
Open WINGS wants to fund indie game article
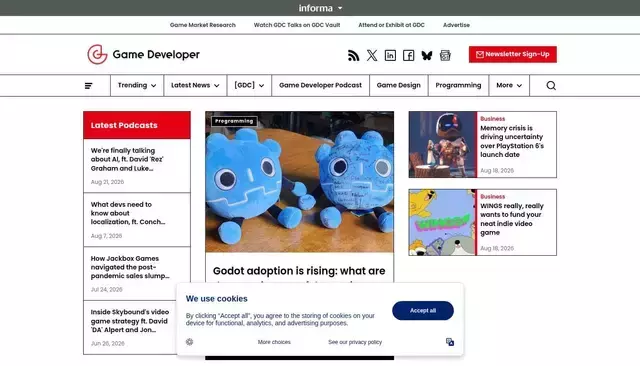[512, 219]
